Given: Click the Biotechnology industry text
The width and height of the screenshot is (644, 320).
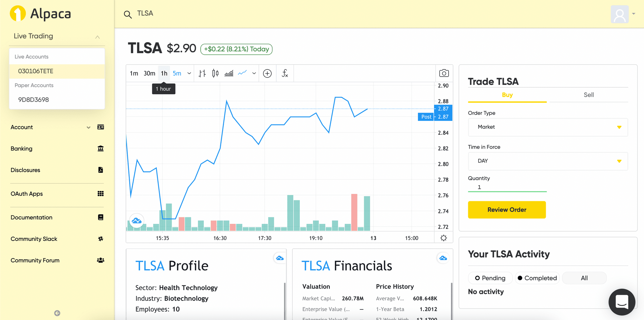Looking at the screenshot, I should pyautogui.click(x=186, y=298).
